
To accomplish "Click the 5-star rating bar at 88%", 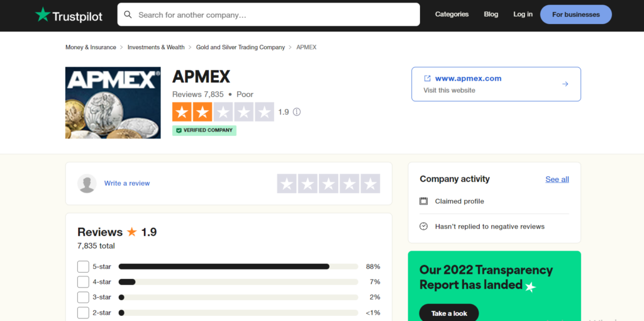I will tap(238, 267).
